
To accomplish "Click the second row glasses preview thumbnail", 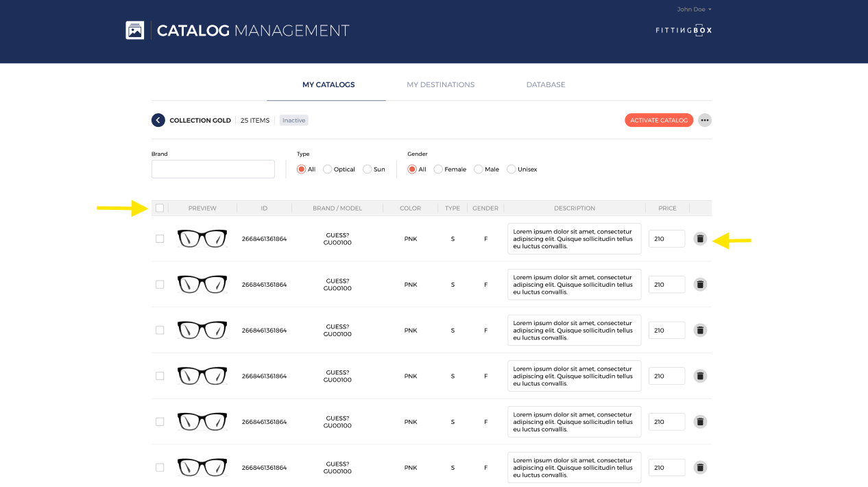I will point(202,284).
